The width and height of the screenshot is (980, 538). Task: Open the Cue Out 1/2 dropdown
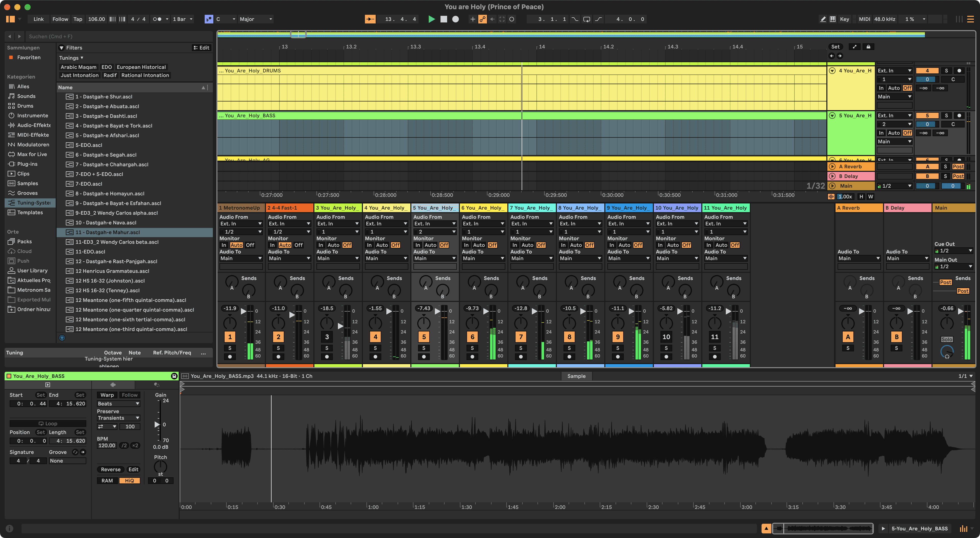tap(954, 251)
